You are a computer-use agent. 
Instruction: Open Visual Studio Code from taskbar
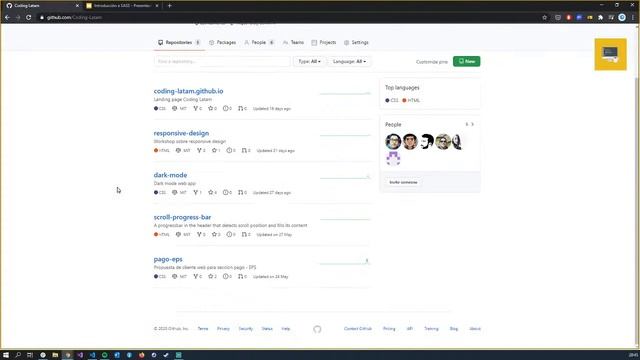pos(92,355)
